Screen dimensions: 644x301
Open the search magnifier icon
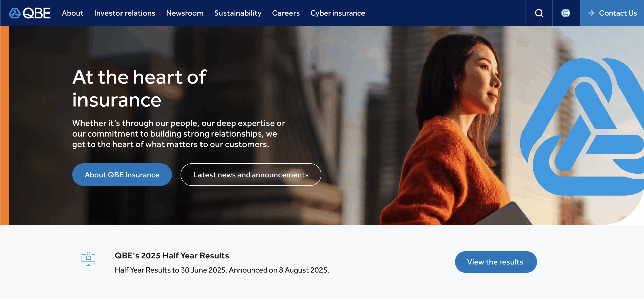coord(539,13)
